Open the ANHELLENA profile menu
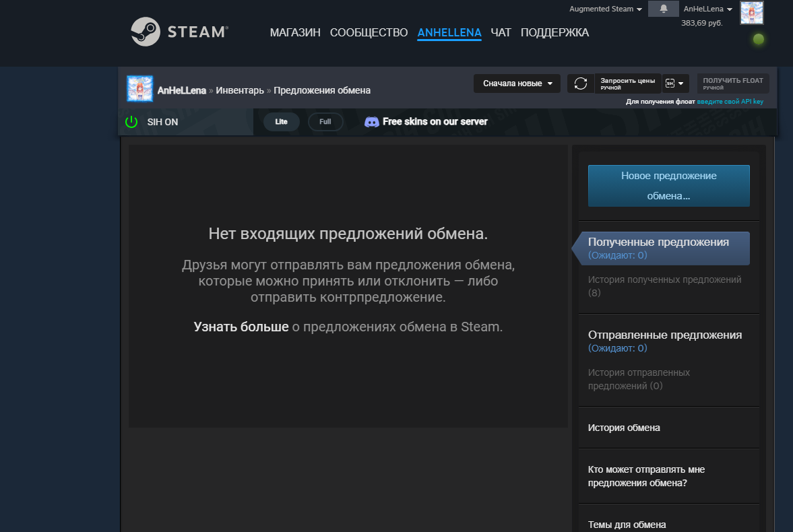This screenshot has width=793, height=532. tap(449, 32)
